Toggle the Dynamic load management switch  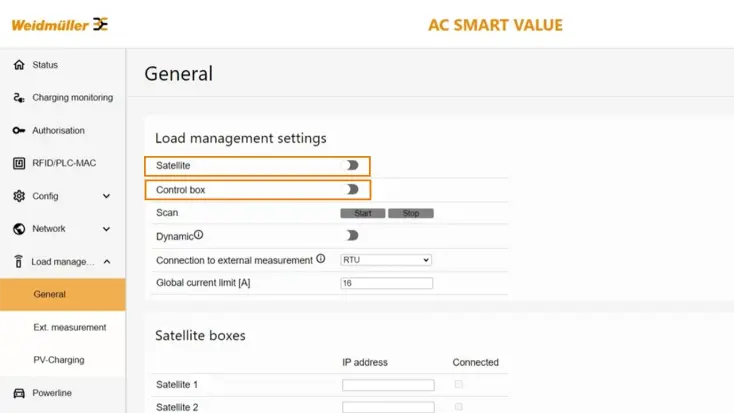pyautogui.click(x=352, y=236)
